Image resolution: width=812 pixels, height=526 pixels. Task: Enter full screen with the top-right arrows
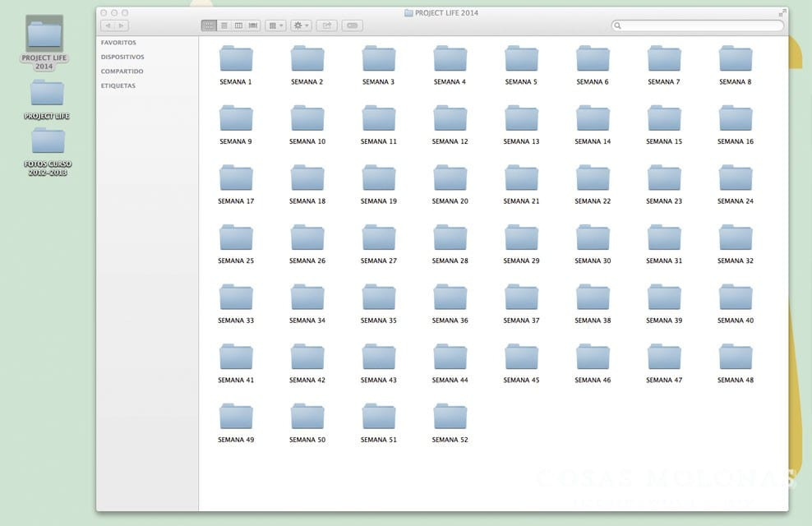(x=782, y=13)
